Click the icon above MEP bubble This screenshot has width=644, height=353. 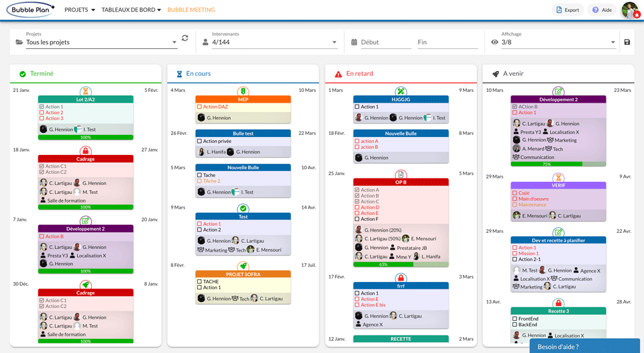[x=243, y=91]
